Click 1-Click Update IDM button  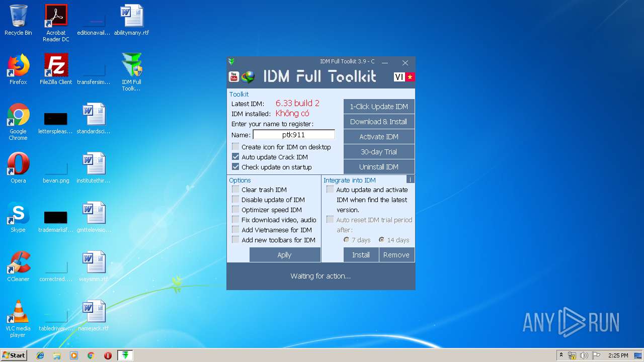tap(379, 107)
